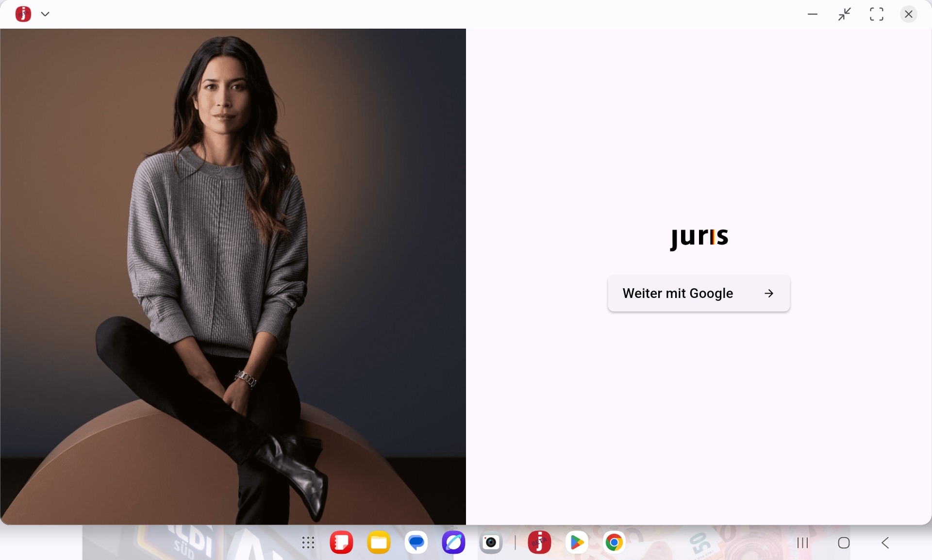Open Google Play Store from the taskbar
This screenshot has height=560, width=932.
tap(577, 543)
